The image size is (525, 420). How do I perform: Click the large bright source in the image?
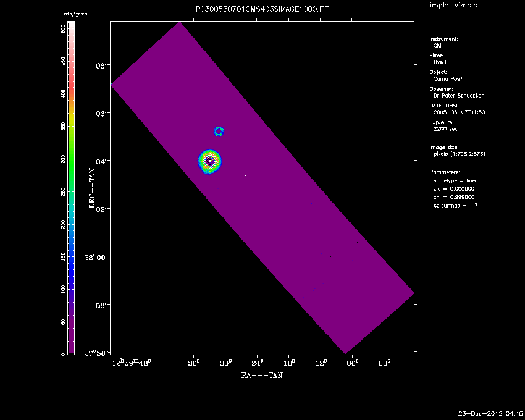[209, 162]
